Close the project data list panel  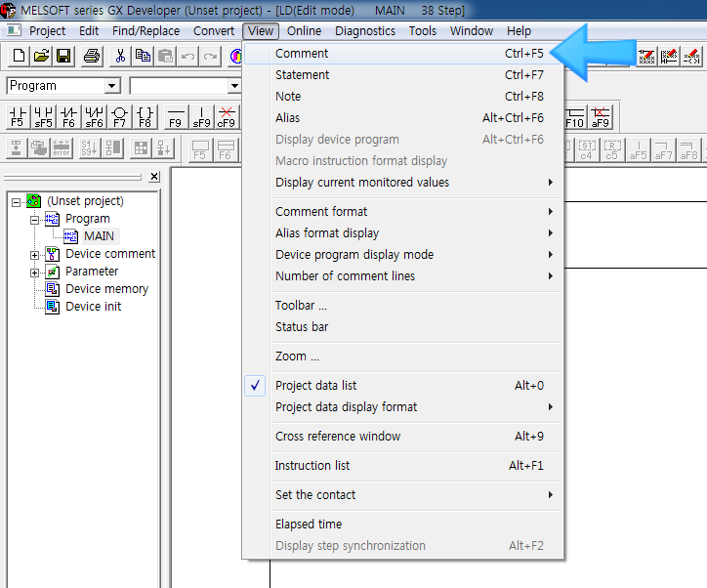point(154,177)
